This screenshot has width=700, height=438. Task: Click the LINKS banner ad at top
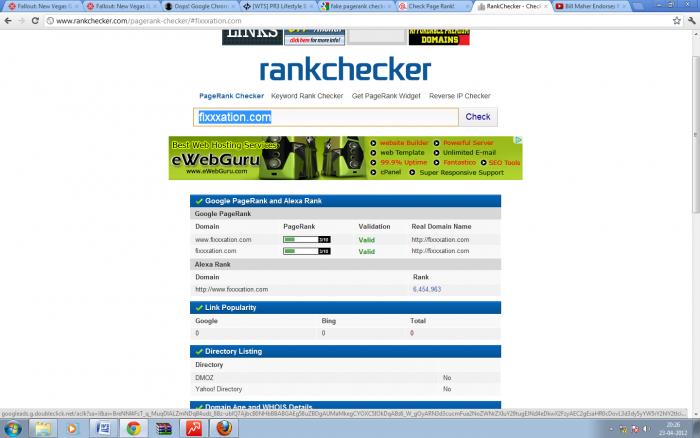(x=252, y=37)
